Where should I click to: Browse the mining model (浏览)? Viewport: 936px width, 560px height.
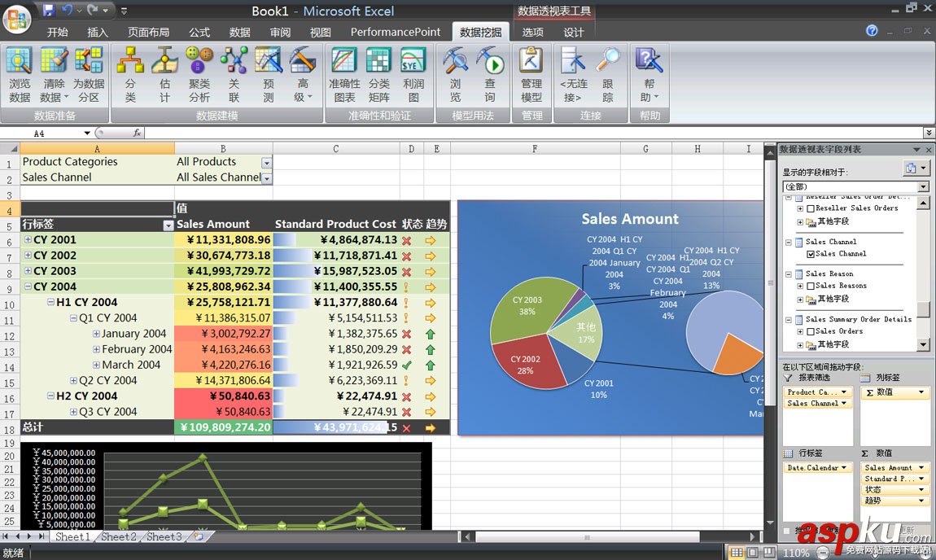pyautogui.click(x=456, y=75)
